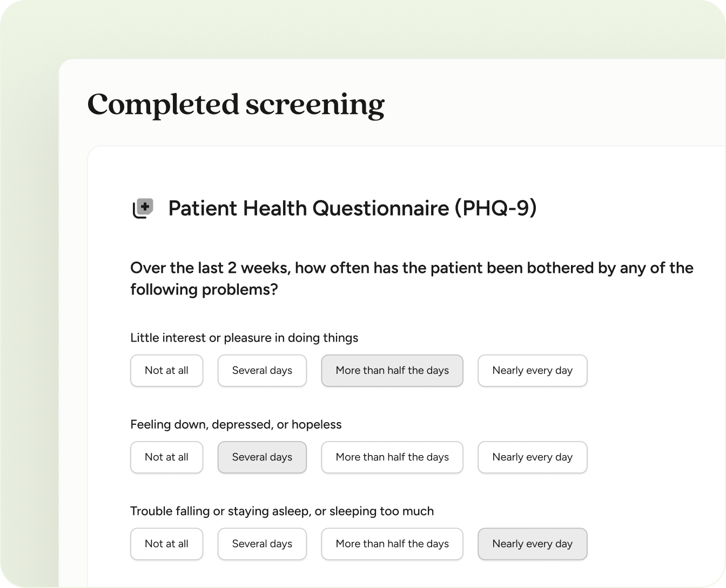Click "Feeling down, depressed, or hopeless" label
This screenshot has height=588, width=726.
coord(236,425)
